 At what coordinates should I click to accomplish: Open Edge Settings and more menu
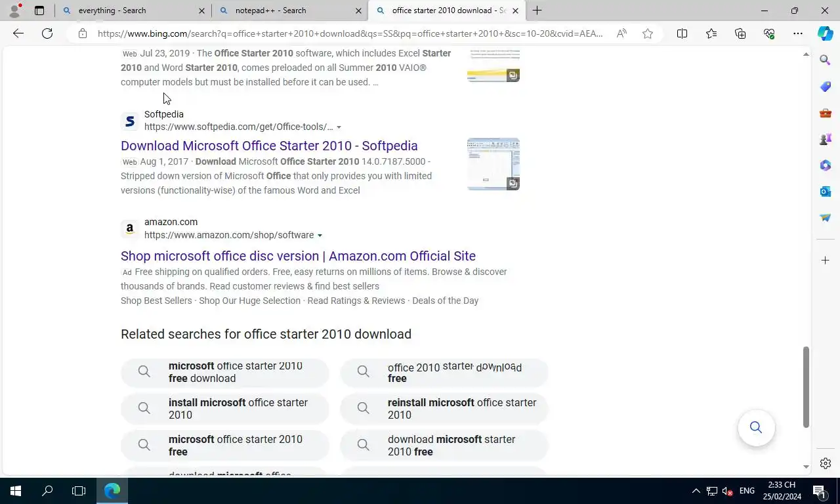(x=798, y=33)
